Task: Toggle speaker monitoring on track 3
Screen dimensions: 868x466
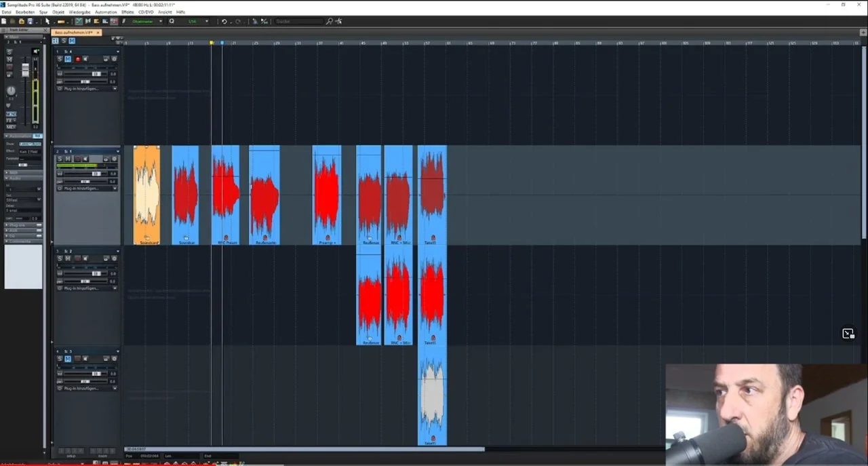Action: click(x=85, y=258)
